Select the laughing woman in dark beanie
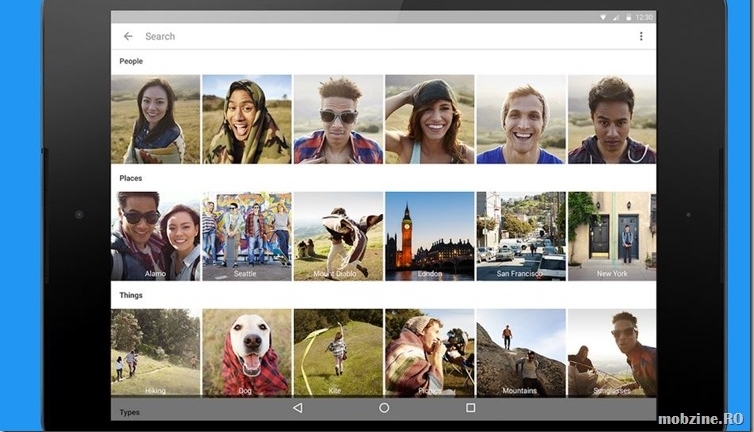The height and width of the screenshot is (432, 754). 429,119
